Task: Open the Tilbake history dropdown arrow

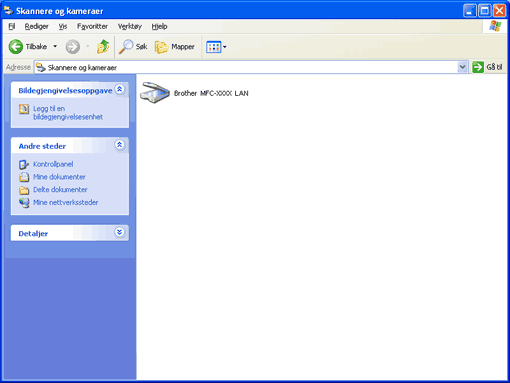Action: (55, 47)
